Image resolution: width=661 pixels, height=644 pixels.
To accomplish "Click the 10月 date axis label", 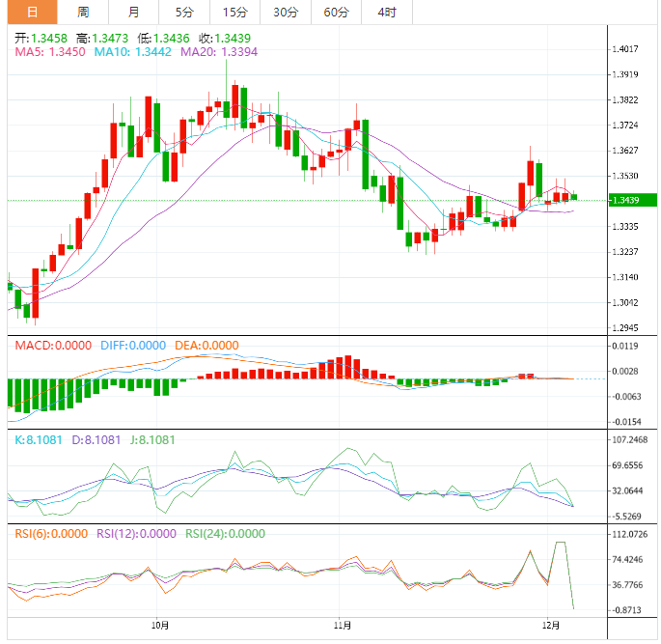I will click(x=160, y=625).
